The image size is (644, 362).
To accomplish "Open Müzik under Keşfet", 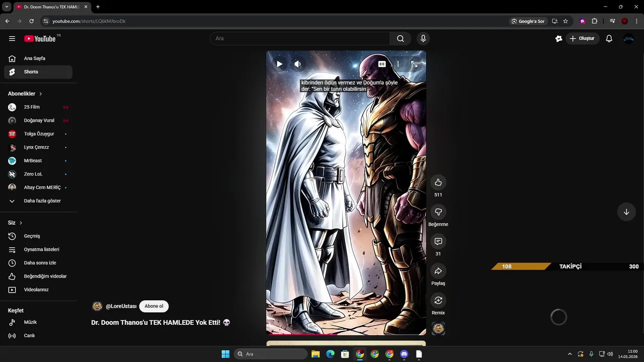I will 38,322.
